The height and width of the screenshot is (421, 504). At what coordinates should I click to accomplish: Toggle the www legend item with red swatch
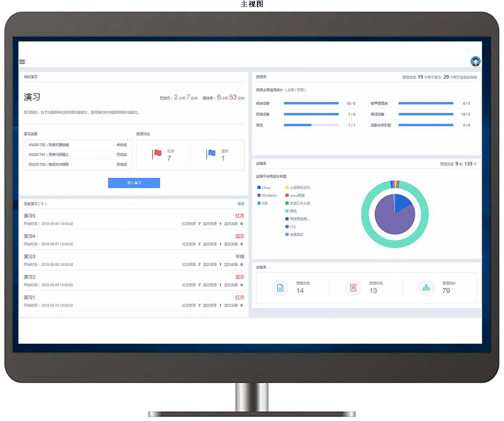tap(295, 195)
